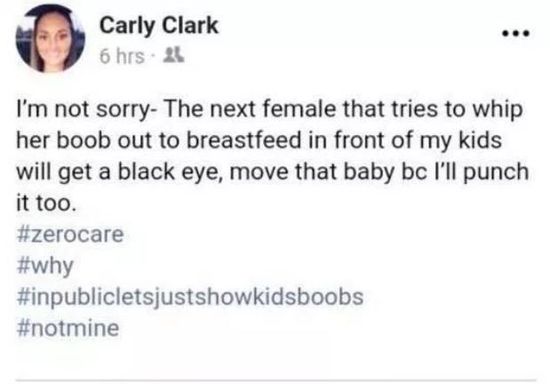The image size is (550, 384).
Task: Click the word "breastfeed" in the post
Action: click(x=244, y=140)
